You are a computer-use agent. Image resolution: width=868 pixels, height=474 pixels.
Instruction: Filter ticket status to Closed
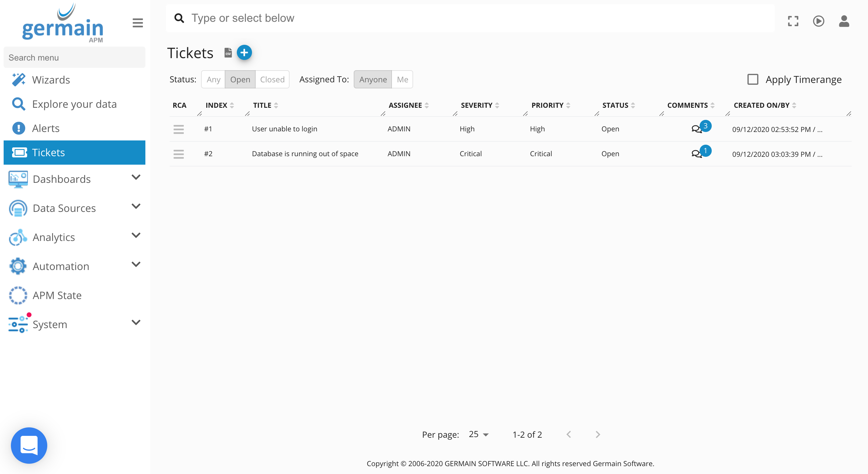pyautogui.click(x=272, y=79)
